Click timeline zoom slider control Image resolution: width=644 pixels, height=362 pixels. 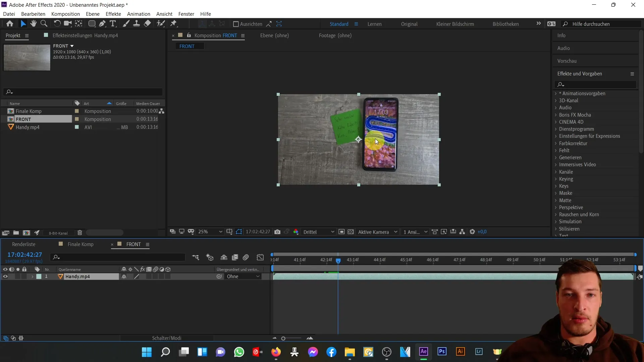[283, 338]
